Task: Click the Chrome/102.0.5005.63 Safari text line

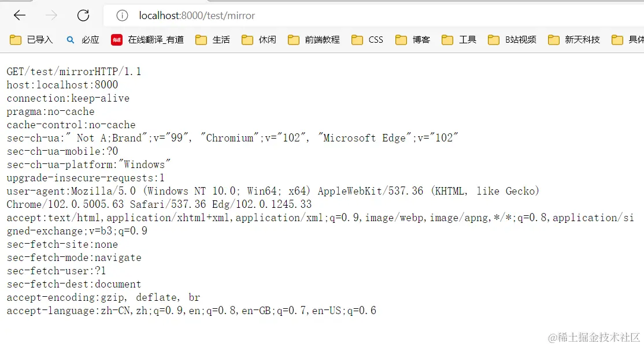Action: 160,204
